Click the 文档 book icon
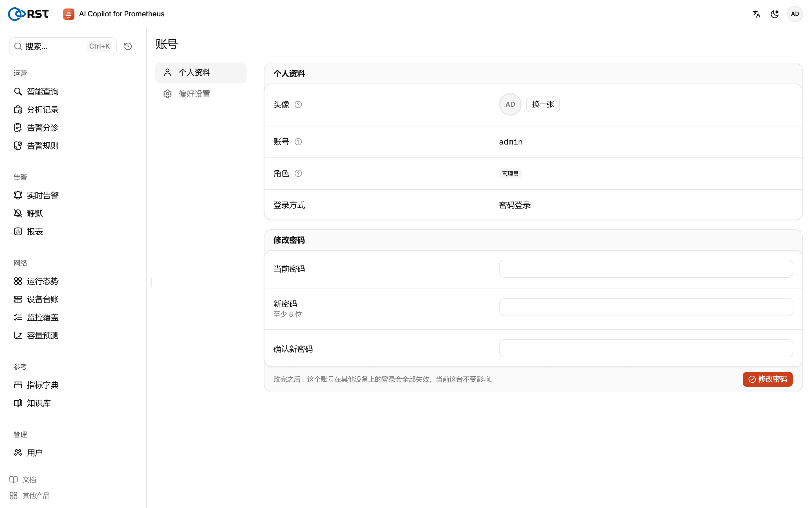Viewport: 812px width, 508px height. click(x=14, y=480)
